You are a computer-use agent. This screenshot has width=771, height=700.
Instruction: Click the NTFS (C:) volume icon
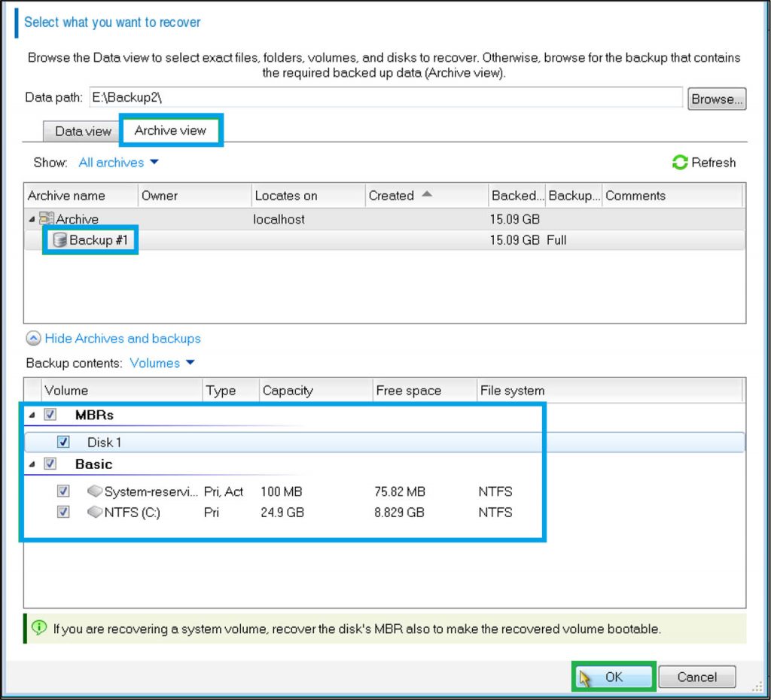(x=95, y=513)
